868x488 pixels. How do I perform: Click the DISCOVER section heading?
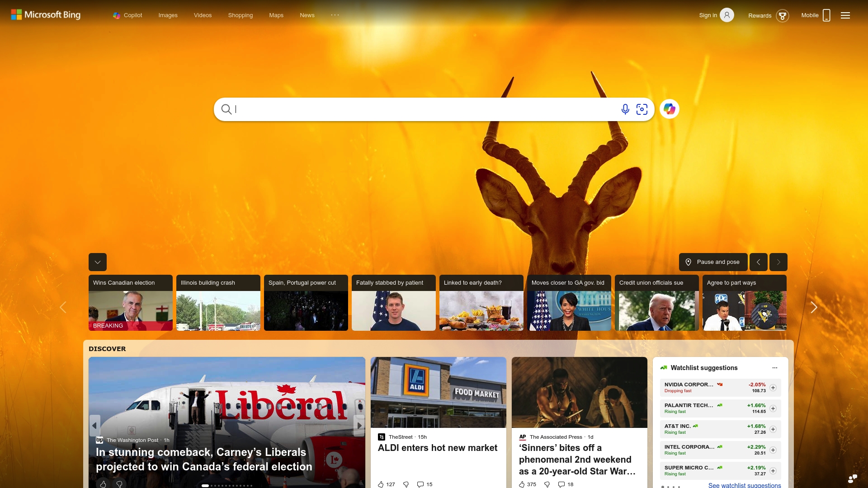point(107,349)
